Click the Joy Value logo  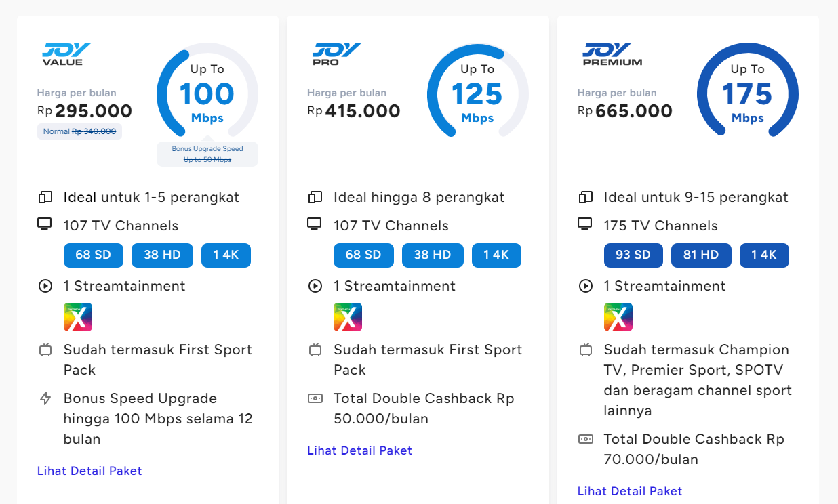click(x=66, y=54)
